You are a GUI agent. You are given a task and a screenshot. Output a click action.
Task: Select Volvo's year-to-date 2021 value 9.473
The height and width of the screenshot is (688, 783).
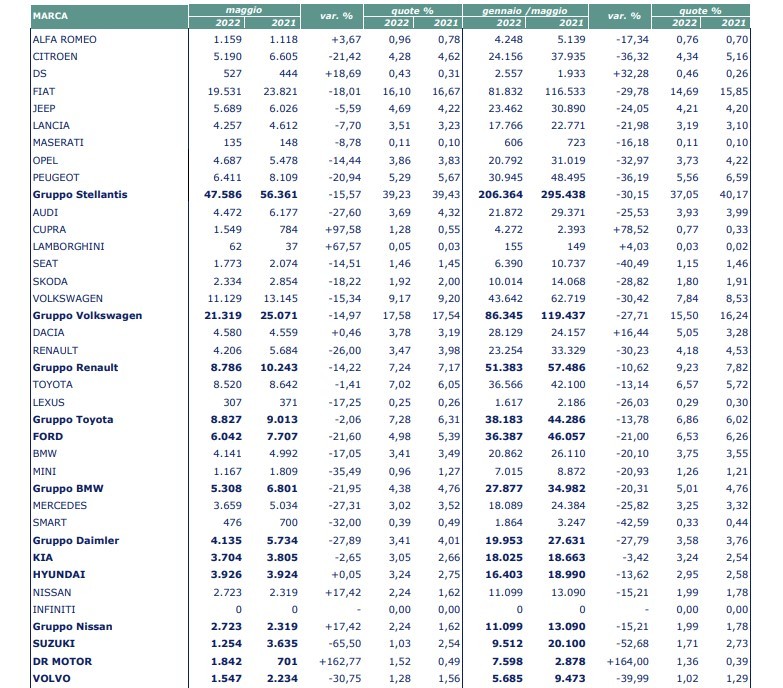pos(570,678)
